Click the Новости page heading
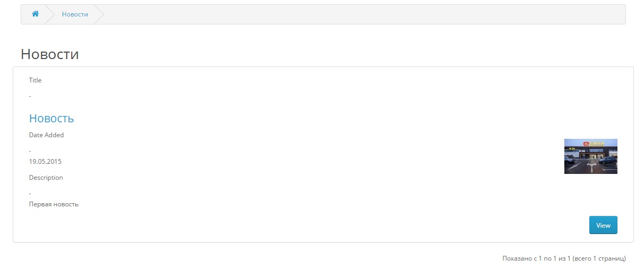This screenshot has height=267, width=644. point(50,54)
